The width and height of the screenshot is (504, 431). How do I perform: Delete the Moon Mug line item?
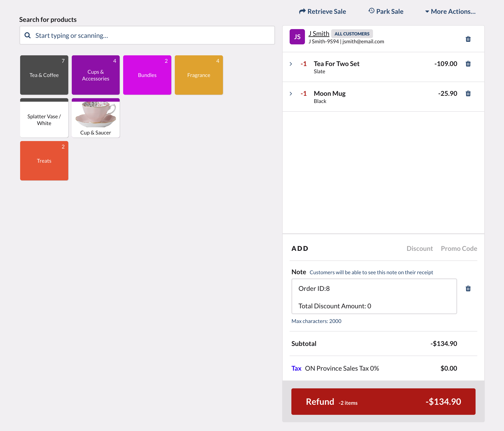468,93
